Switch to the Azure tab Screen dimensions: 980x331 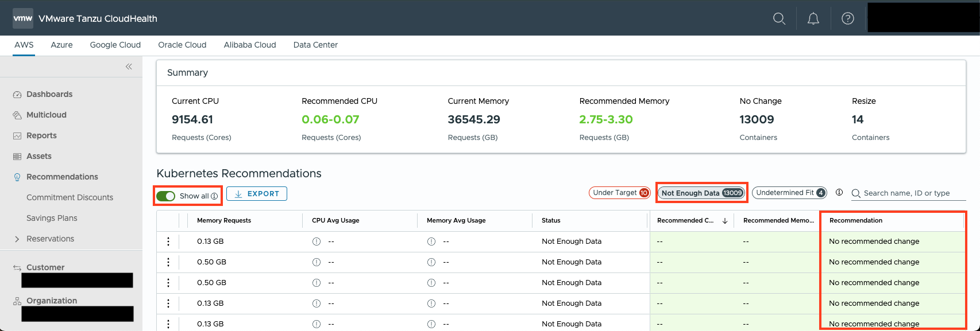(61, 45)
